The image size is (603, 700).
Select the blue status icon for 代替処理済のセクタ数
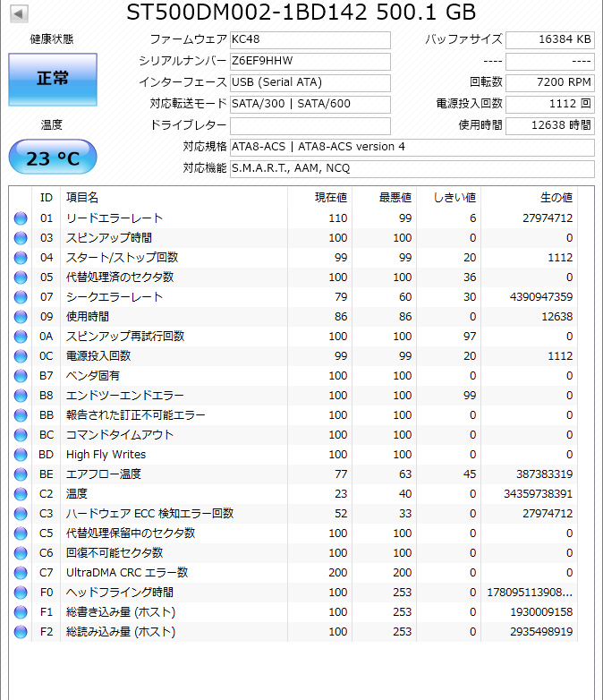pyautogui.click(x=21, y=277)
